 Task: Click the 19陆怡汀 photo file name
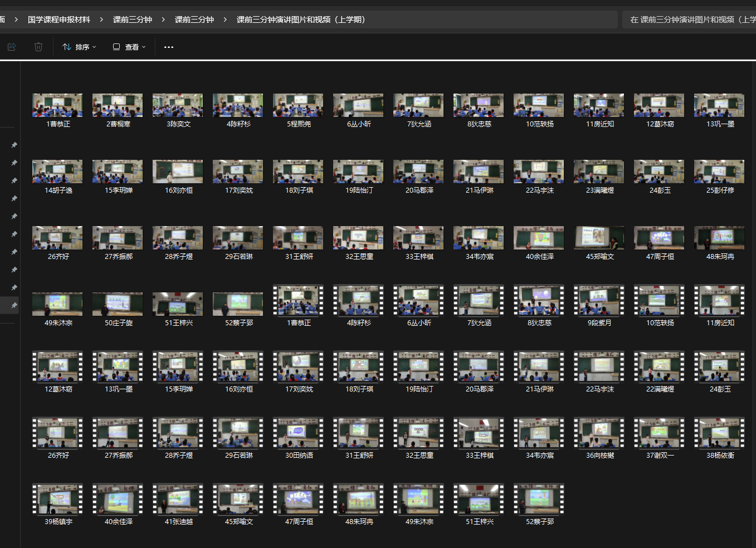click(359, 190)
